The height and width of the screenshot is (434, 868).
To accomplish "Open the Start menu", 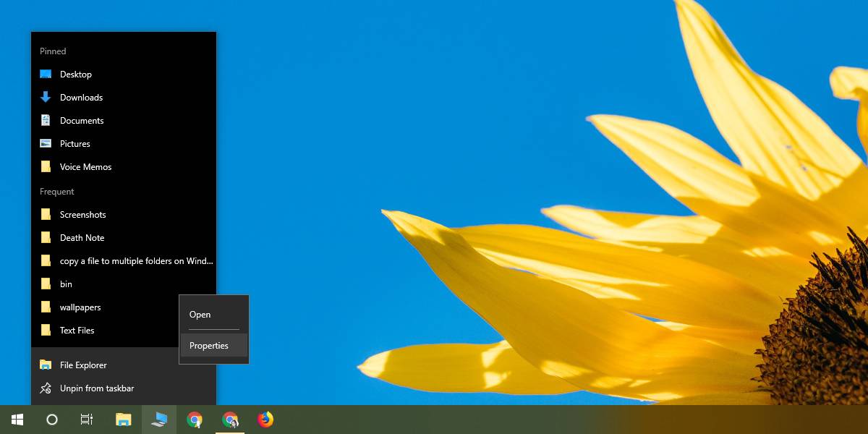I will [17, 420].
